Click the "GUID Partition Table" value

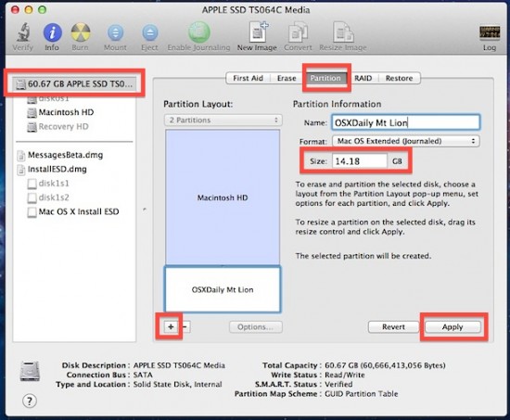(x=362, y=394)
